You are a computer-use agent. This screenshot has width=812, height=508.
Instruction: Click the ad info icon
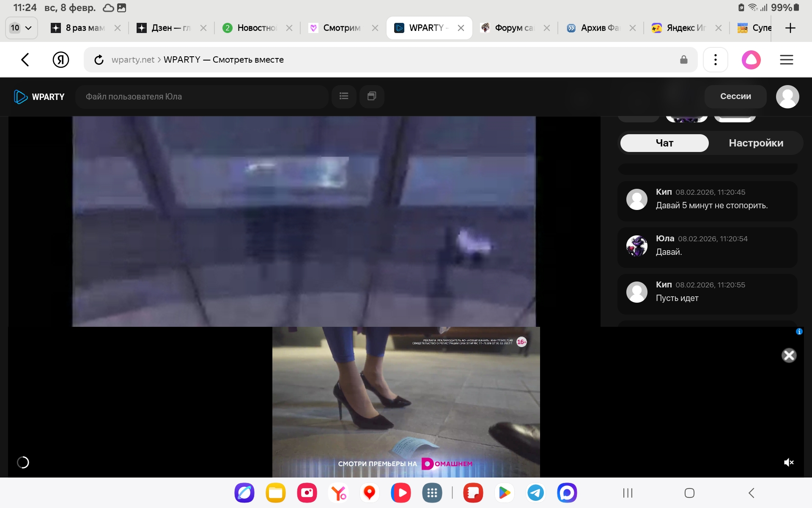click(799, 331)
